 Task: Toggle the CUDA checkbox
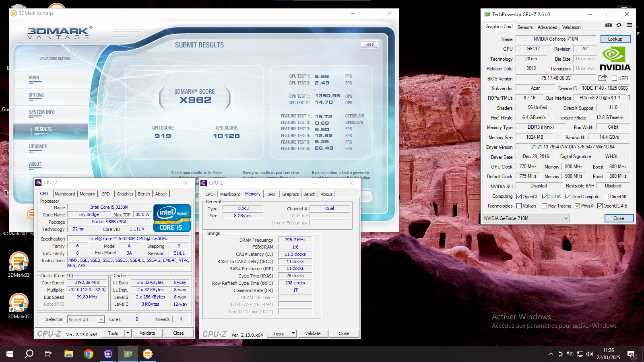(545, 197)
